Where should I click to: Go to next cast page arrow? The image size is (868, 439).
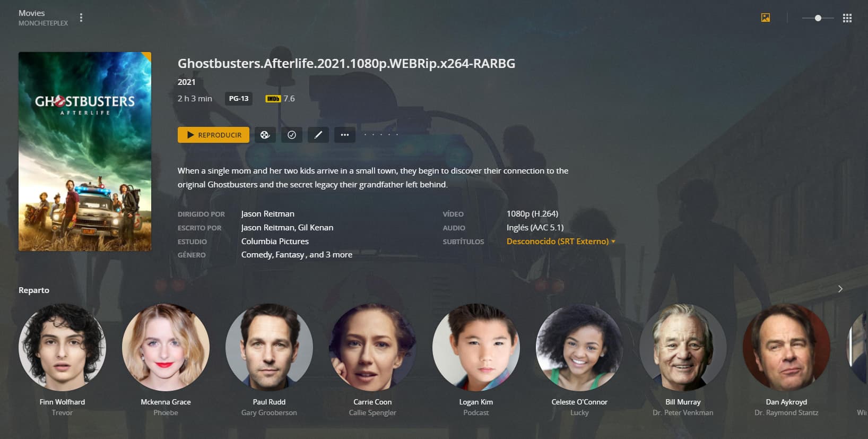840,289
